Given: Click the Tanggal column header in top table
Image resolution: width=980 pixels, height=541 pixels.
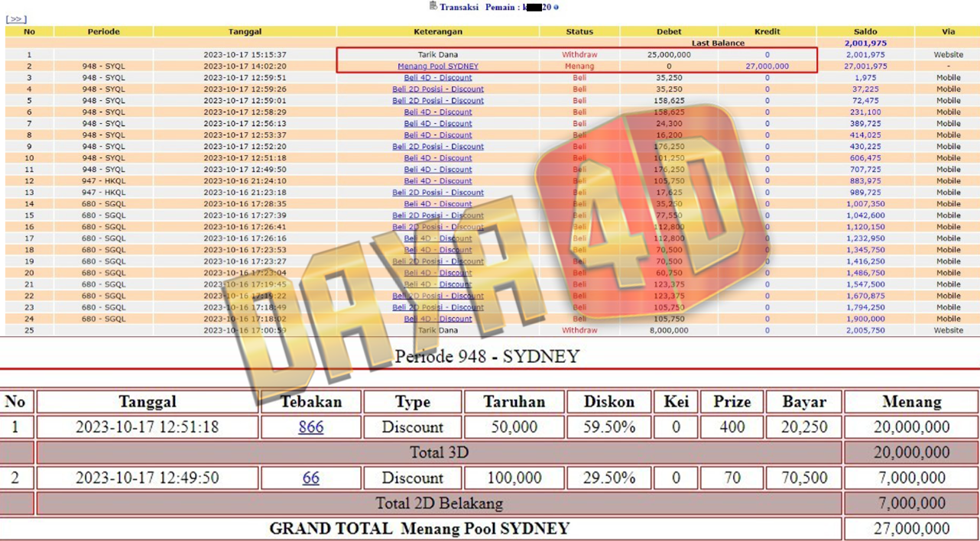Looking at the screenshot, I should point(245,32).
